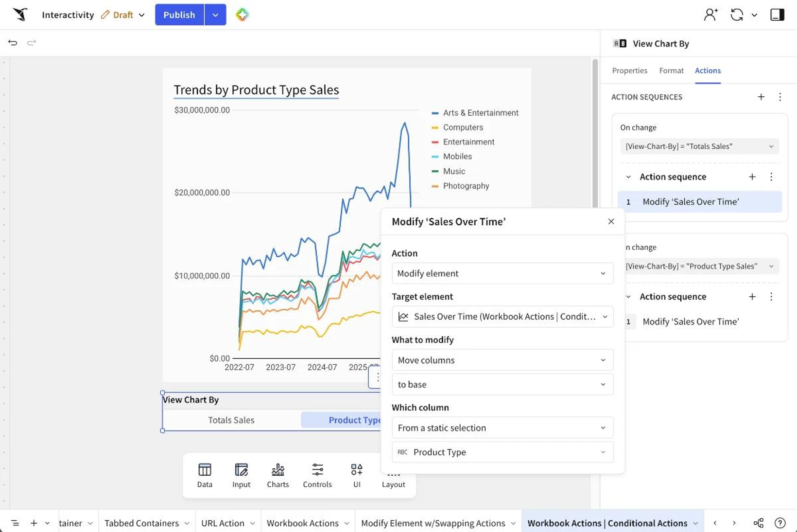Open the page list hamburger icon
The height and width of the screenshot is (532, 797).
(x=15, y=523)
